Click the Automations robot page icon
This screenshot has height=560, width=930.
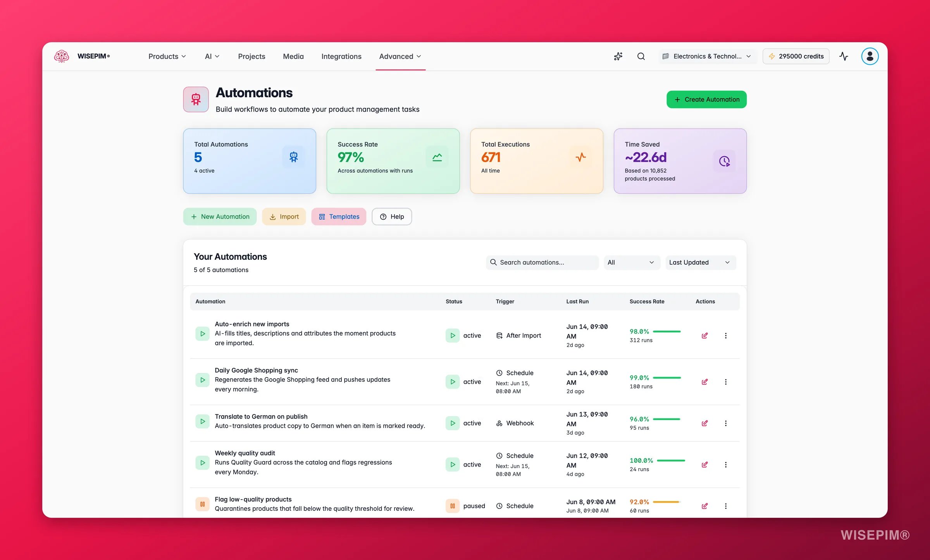coord(196,99)
